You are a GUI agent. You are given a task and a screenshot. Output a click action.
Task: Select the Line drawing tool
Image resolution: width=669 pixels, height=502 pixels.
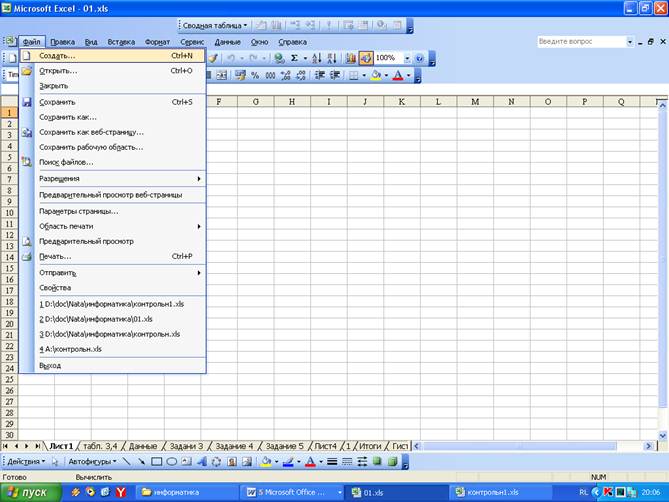click(126, 461)
